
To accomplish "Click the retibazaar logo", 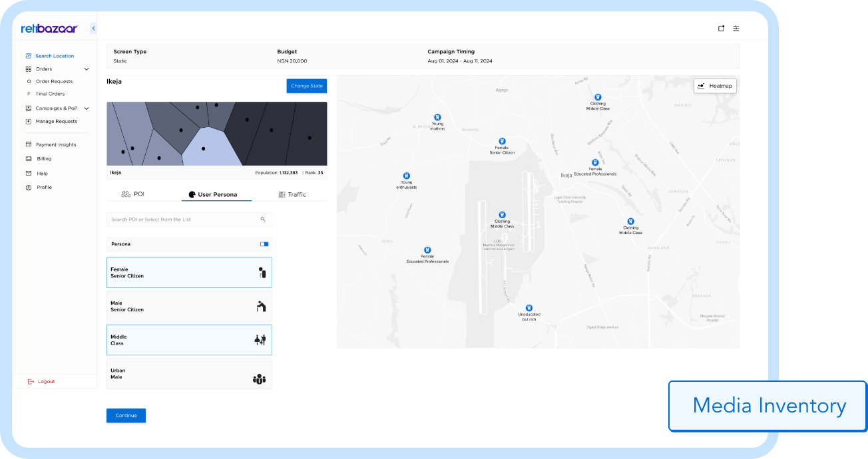I will tap(49, 29).
